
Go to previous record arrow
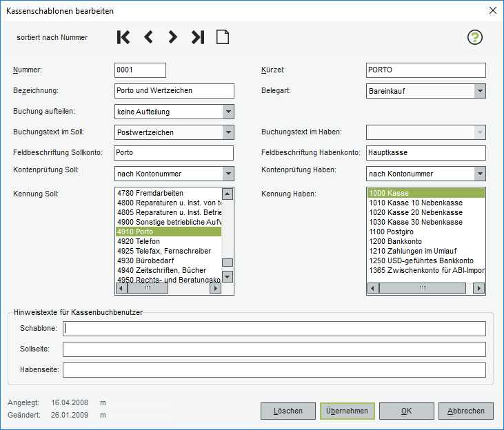point(148,37)
